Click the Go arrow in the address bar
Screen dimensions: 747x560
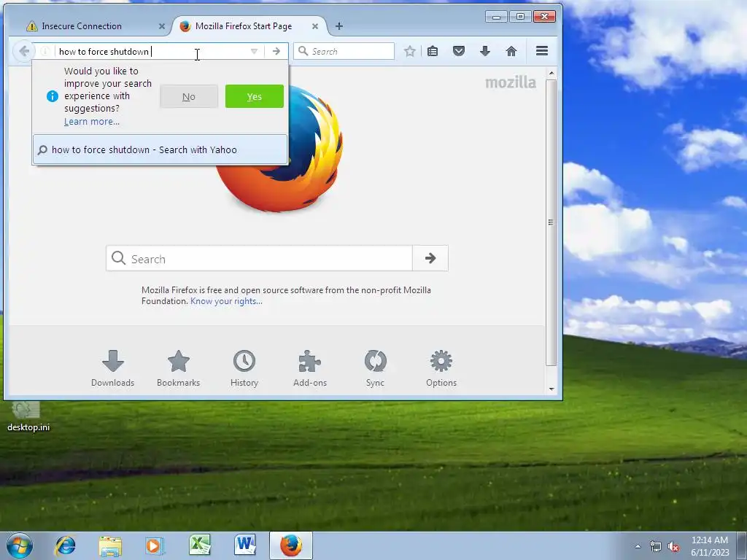pos(276,51)
